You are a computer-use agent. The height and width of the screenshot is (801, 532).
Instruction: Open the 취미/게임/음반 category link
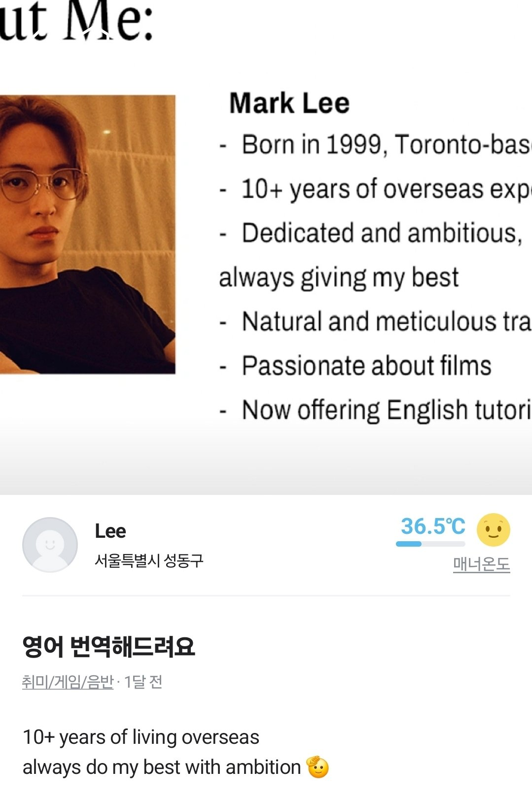(68, 682)
